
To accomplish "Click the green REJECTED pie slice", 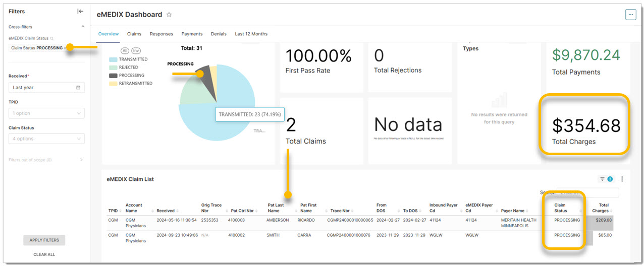I will click(x=194, y=91).
